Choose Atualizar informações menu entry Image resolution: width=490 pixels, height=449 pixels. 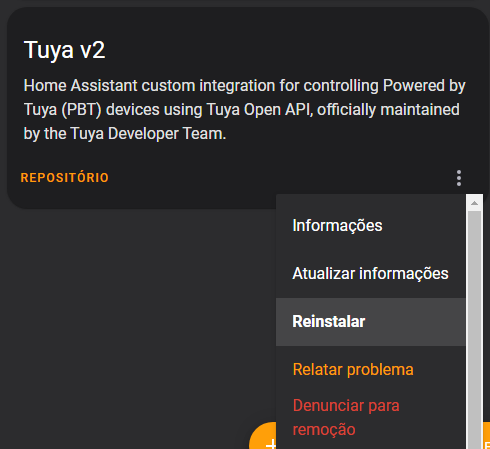(371, 274)
